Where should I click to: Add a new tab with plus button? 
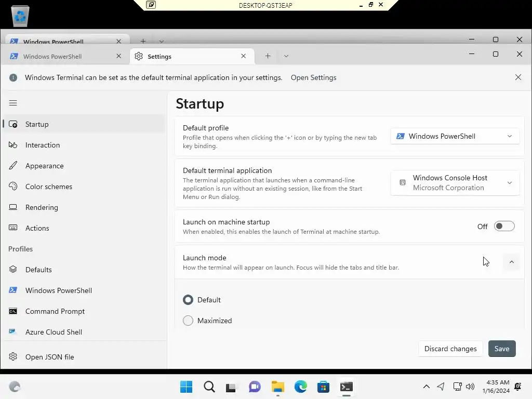click(268, 56)
